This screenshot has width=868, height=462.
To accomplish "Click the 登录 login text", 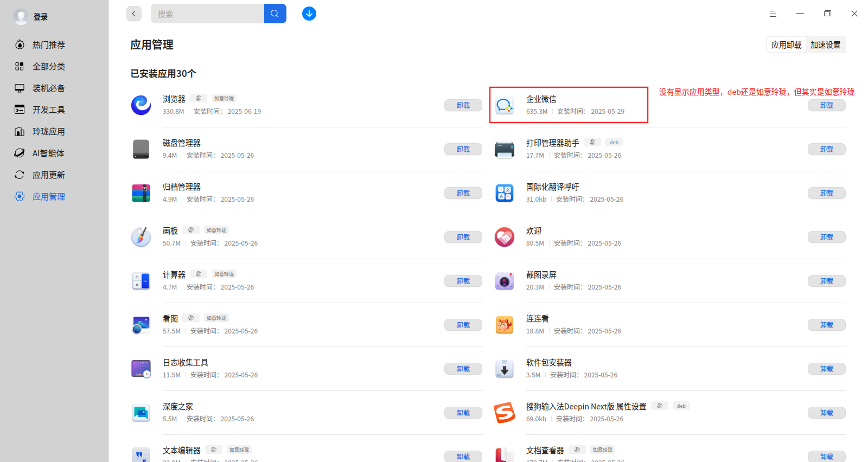I will (x=41, y=17).
